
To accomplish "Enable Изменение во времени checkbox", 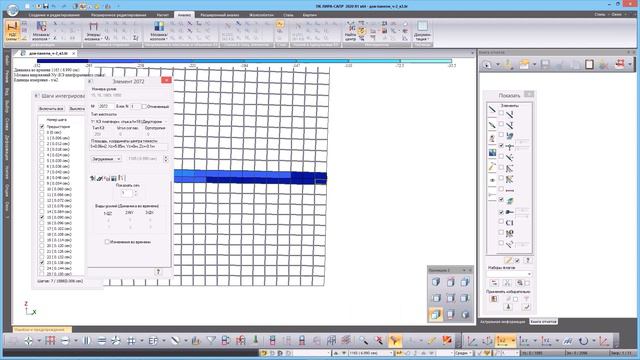I will [107, 242].
